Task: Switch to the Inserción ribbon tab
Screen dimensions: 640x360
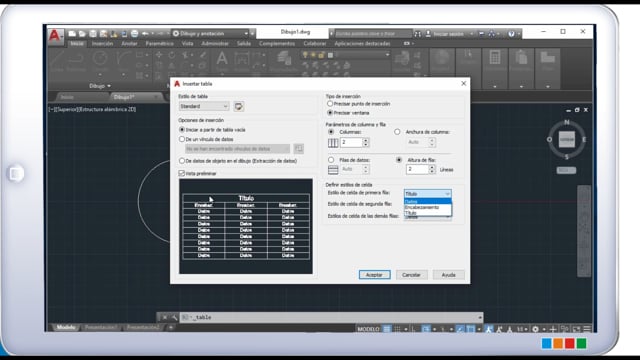Action: pos(102,44)
